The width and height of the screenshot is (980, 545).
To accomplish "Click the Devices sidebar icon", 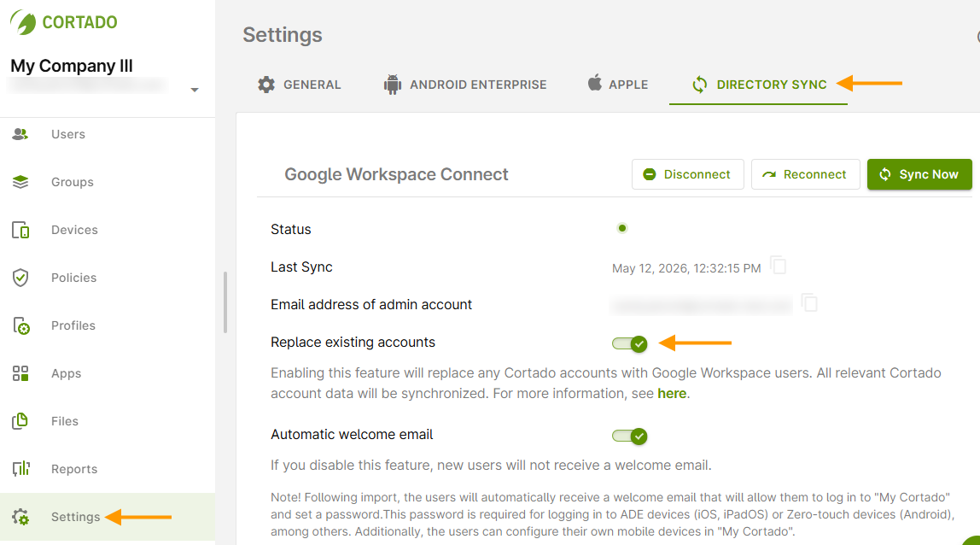I will click(x=20, y=230).
